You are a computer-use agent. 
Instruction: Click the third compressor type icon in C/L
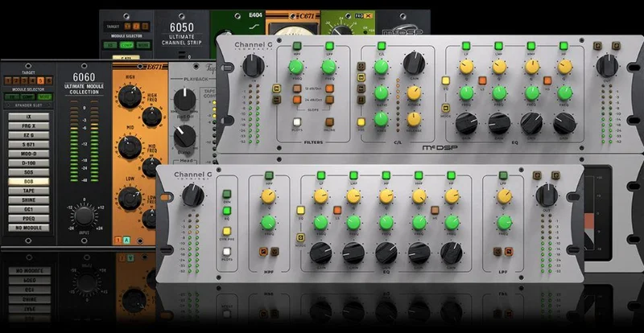361,88
